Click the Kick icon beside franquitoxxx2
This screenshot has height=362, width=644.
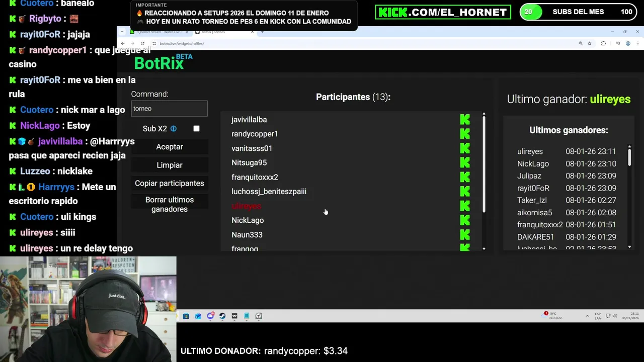pyautogui.click(x=465, y=177)
